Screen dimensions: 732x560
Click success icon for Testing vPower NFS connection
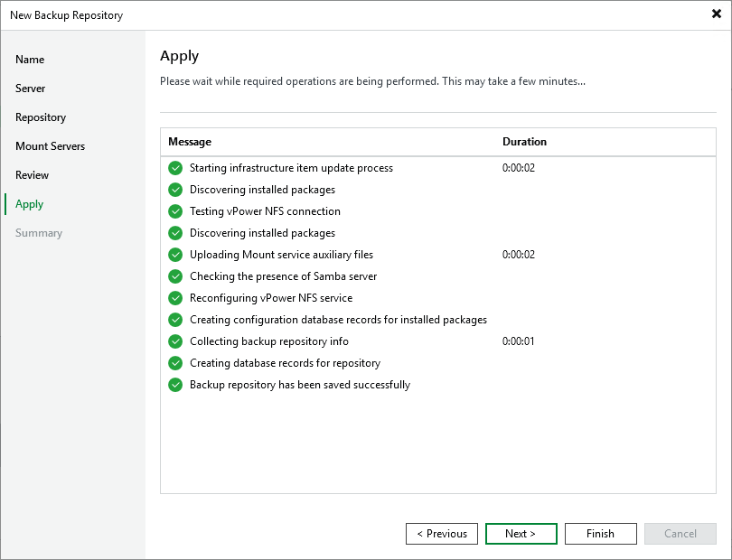pyautogui.click(x=175, y=211)
